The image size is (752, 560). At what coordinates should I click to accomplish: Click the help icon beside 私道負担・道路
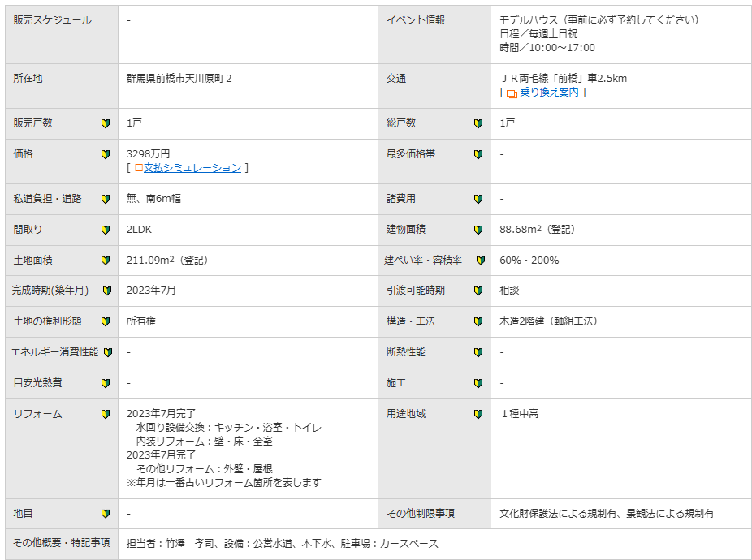[106, 199]
